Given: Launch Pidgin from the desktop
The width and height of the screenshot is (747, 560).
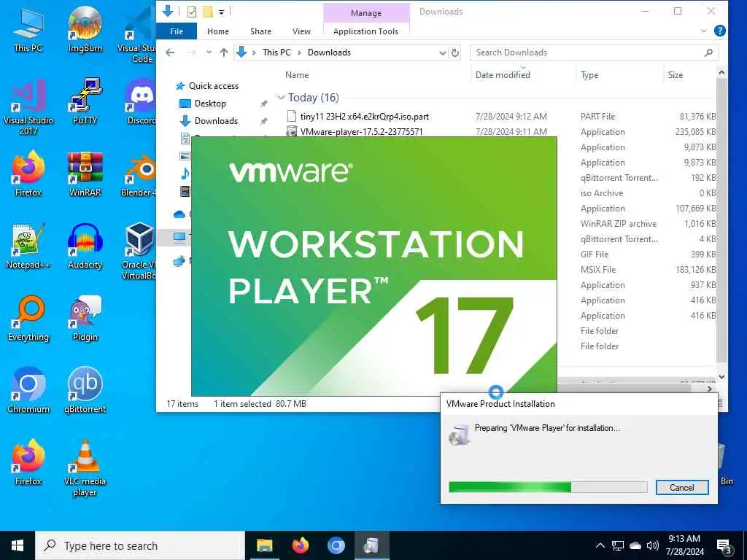Looking at the screenshot, I should click(85, 319).
